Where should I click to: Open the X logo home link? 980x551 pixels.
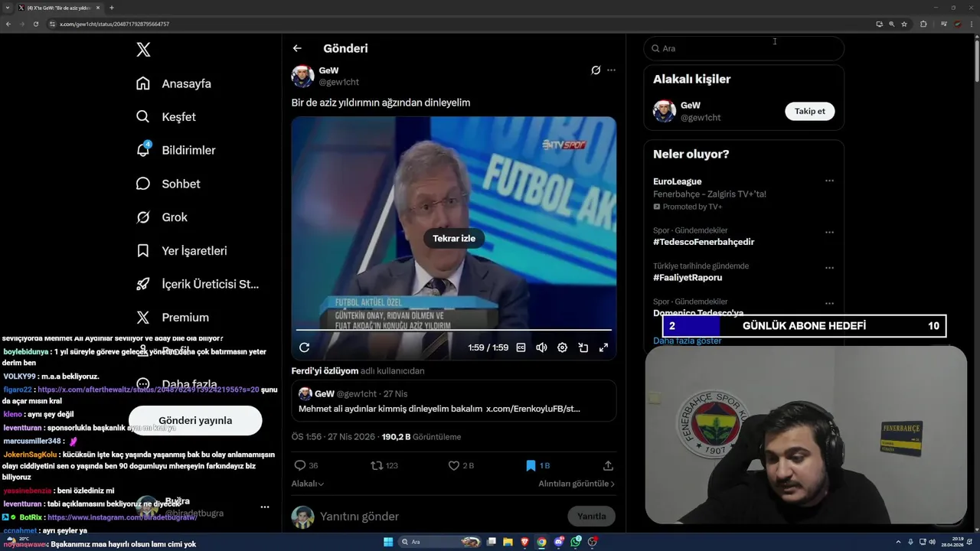pos(143,50)
